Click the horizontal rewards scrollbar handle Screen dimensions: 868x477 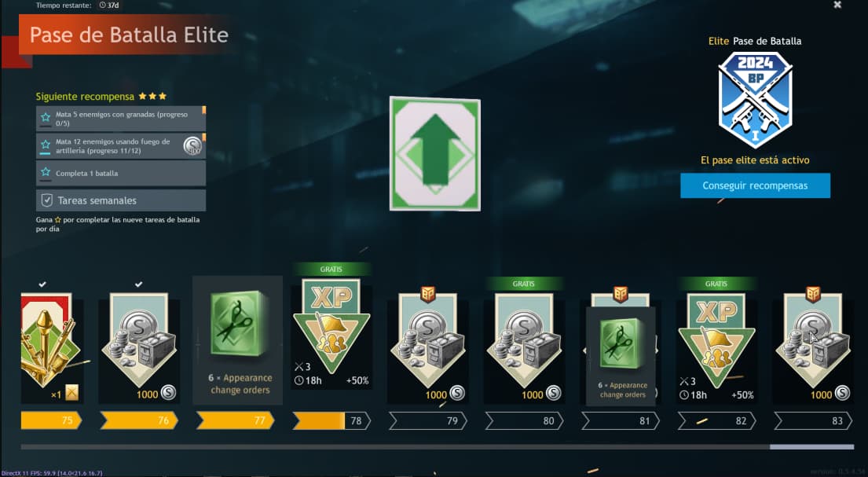coord(811,446)
